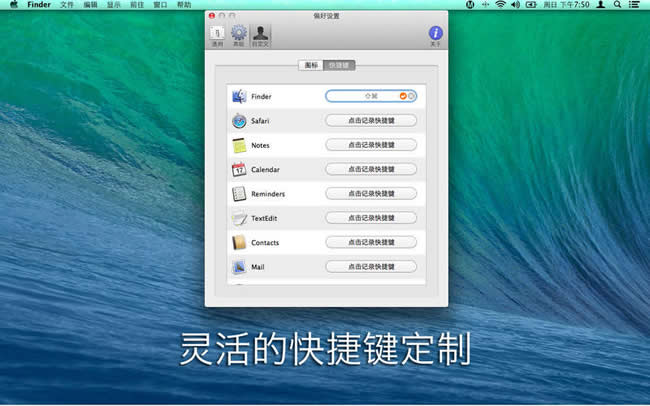Select the Mail row label
This screenshot has height=406, width=650.
(x=257, y=267)
